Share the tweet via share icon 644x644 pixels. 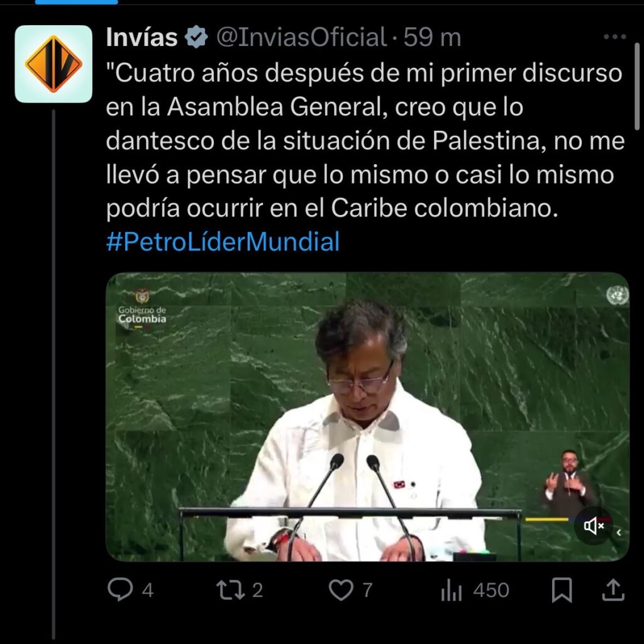tap(613, 590)
